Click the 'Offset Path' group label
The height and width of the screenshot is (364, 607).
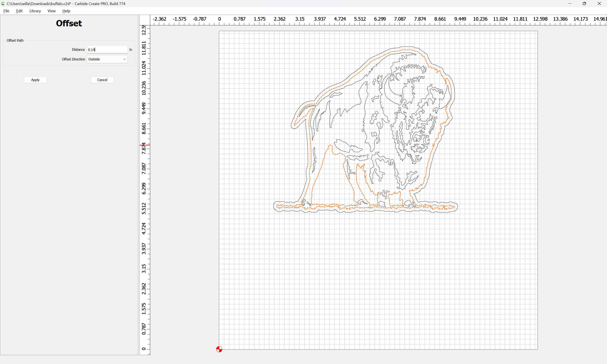coord(15,40)
